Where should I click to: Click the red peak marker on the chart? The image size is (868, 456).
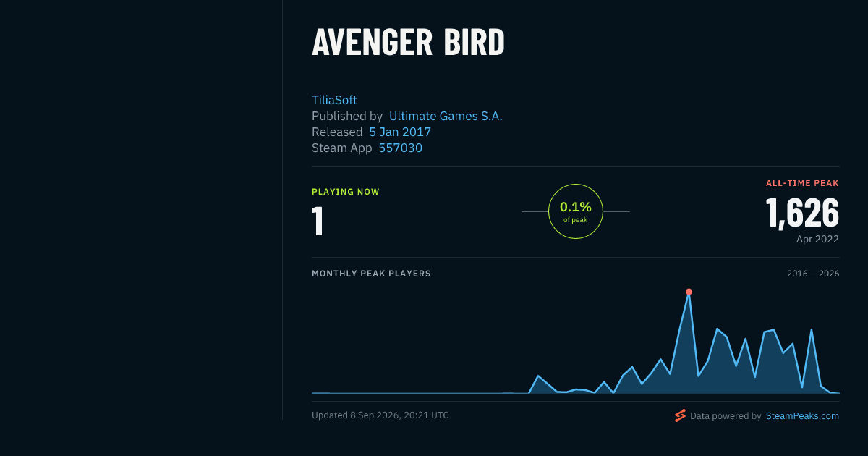689,292
